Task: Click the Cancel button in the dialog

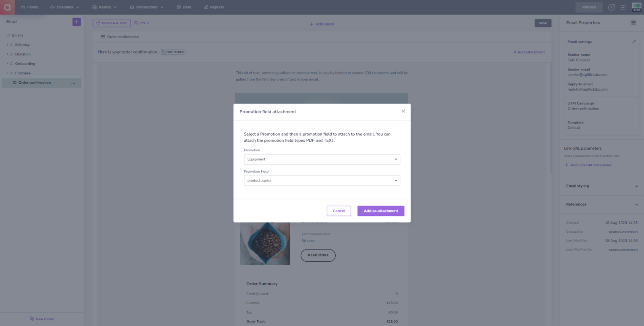Action: 339,211
